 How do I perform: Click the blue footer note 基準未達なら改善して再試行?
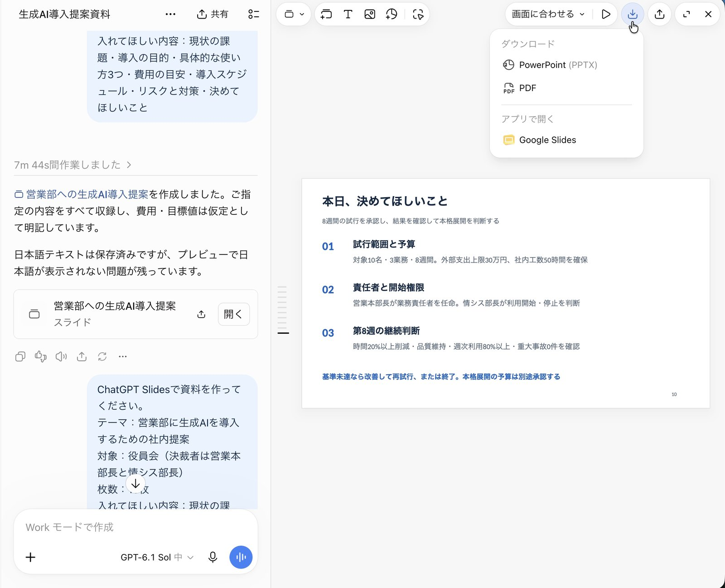[x=441, y=377]
